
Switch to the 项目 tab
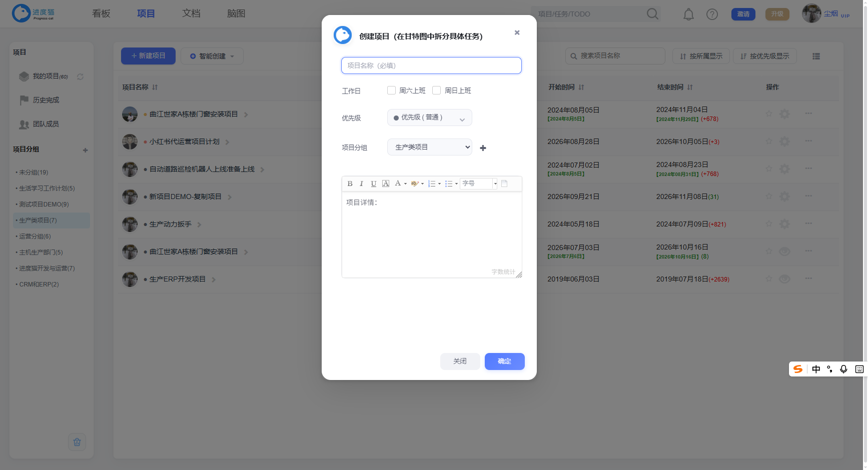146,13
